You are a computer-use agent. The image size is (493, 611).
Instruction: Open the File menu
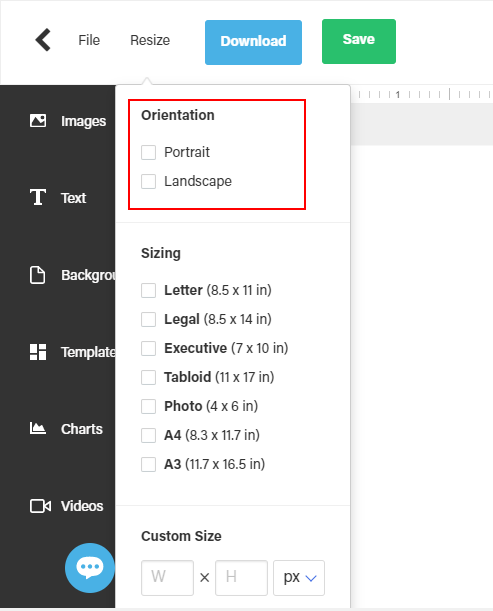coord(89,40)
